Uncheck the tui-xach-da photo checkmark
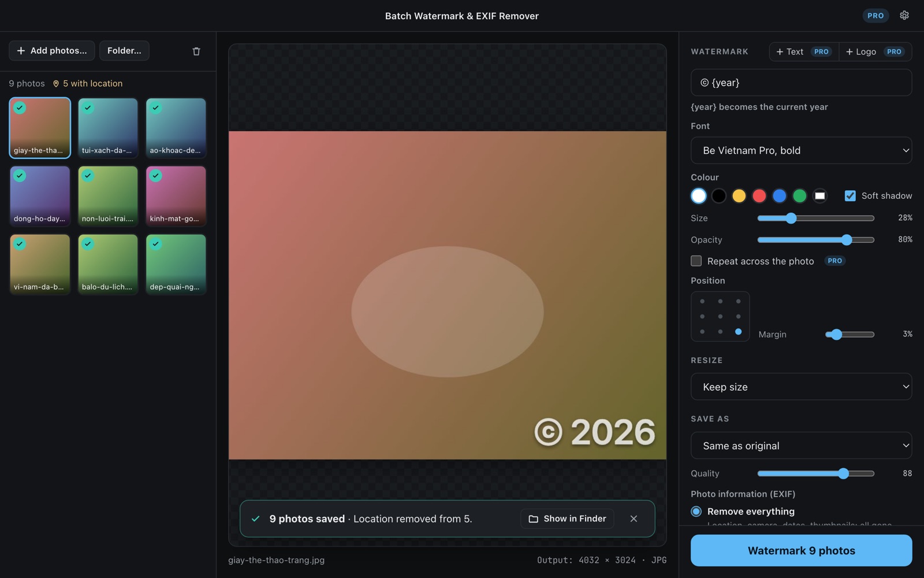924x578 pixels. pyautogui.click(x=88, y=108)
